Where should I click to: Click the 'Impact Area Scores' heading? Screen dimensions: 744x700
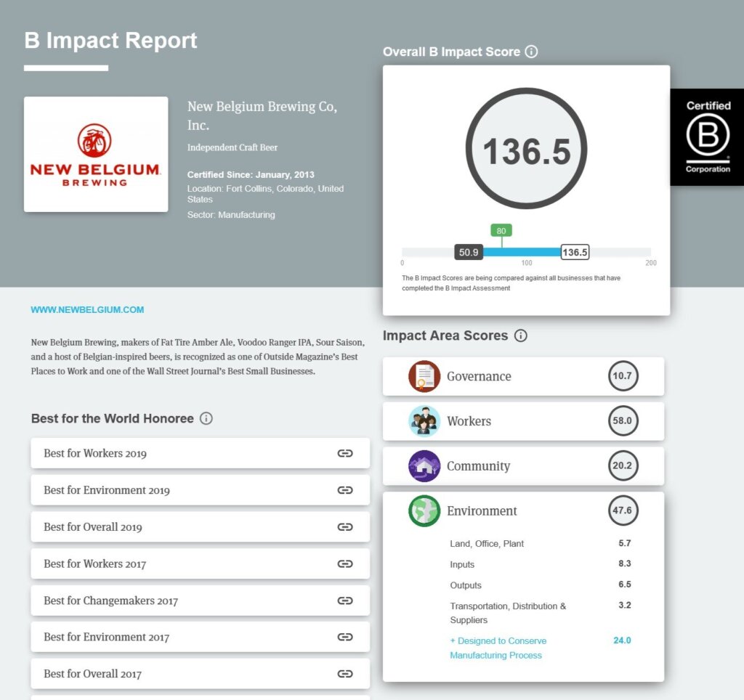tap(445, 335)
